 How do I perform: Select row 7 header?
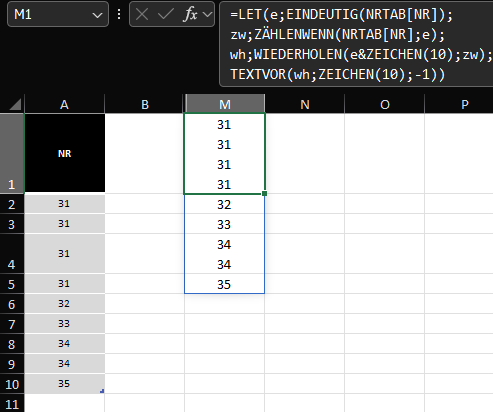12,324
